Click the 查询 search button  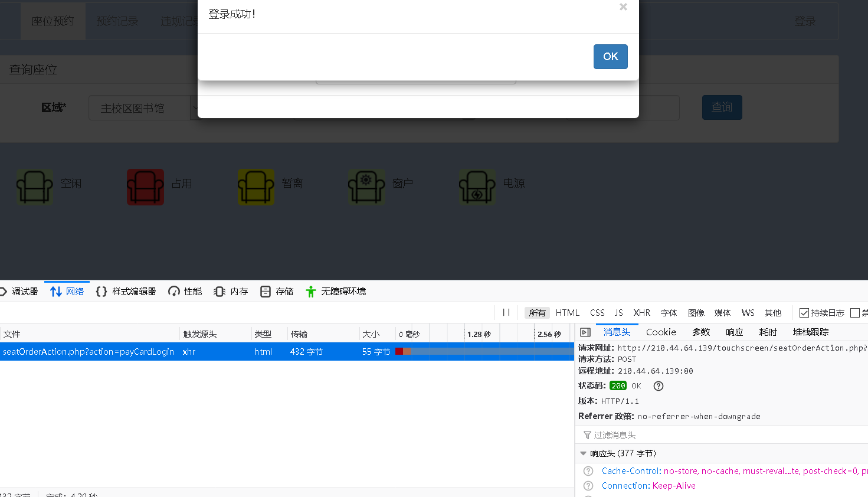pyautogui.click(x=722, y=107)
